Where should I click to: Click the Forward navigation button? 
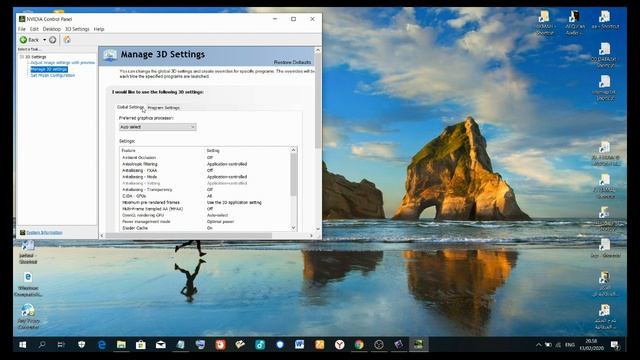coord(53,40)
